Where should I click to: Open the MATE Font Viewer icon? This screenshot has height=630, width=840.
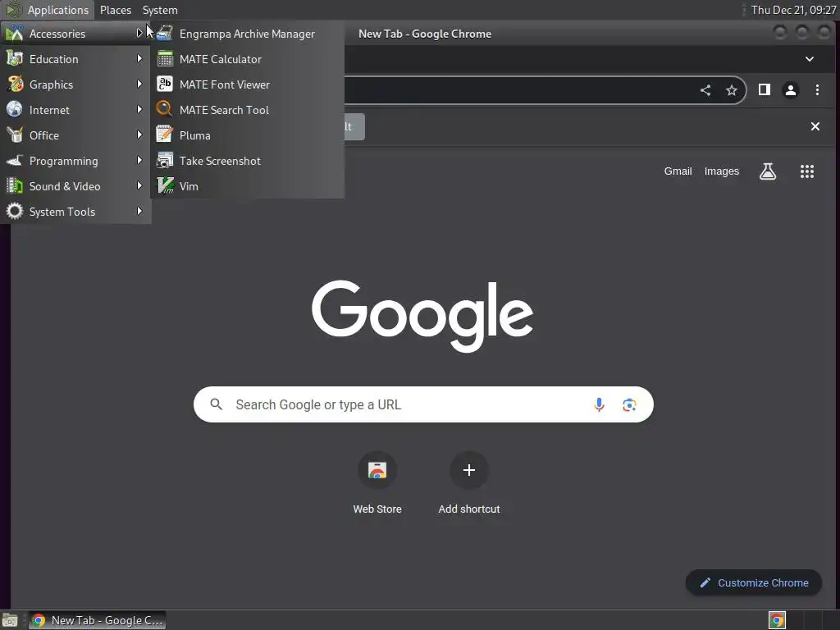pos(164,84)
